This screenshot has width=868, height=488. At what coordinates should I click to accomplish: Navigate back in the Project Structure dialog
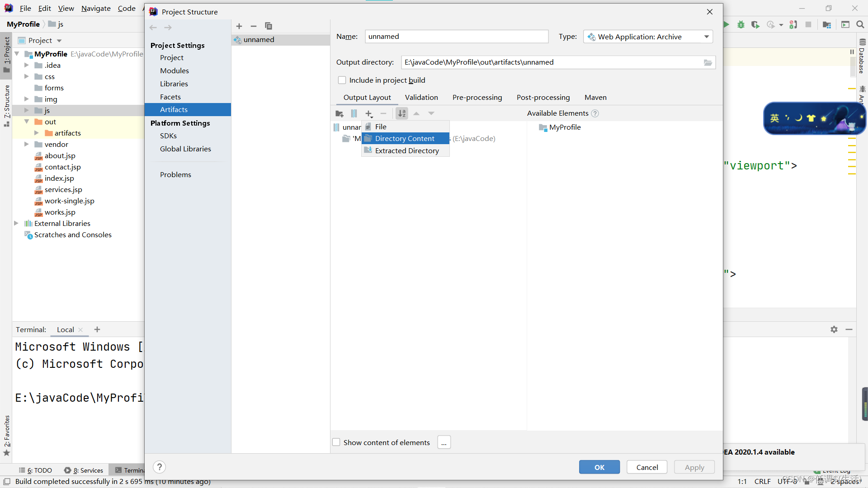click(x=153, y=27)
